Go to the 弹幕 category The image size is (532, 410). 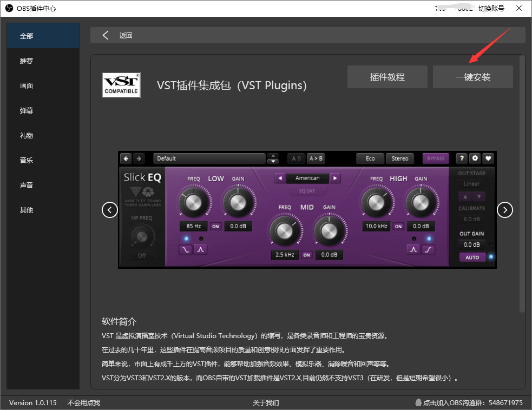coord(43,110)
